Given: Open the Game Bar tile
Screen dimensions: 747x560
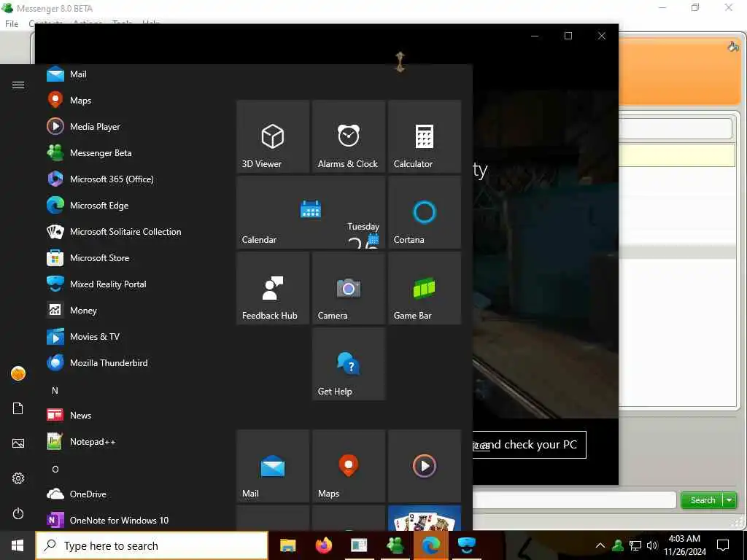Looking at the screenshot, I should pos(425,287).
